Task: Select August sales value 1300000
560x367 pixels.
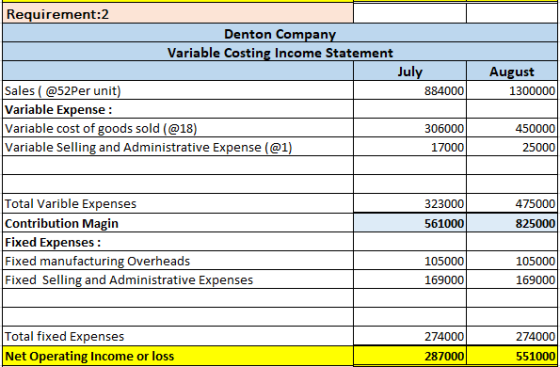Action: point(532,91)
